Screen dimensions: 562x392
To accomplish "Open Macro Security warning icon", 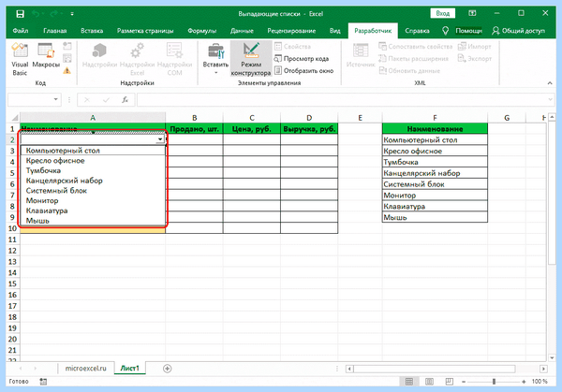I will click(x=67, y=70).
